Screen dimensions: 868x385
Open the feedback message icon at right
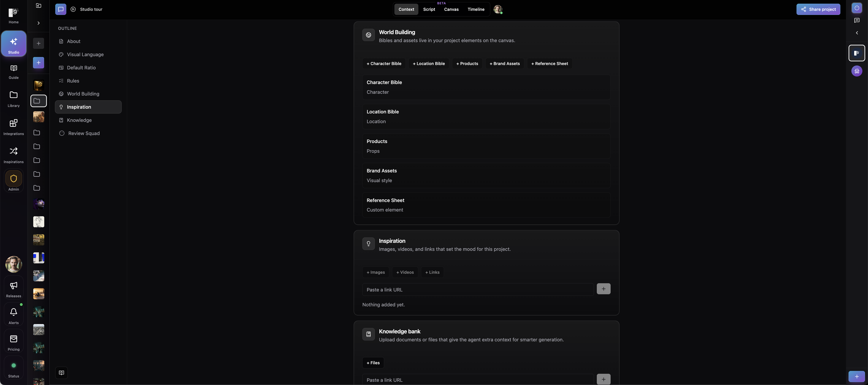[857, 21]
